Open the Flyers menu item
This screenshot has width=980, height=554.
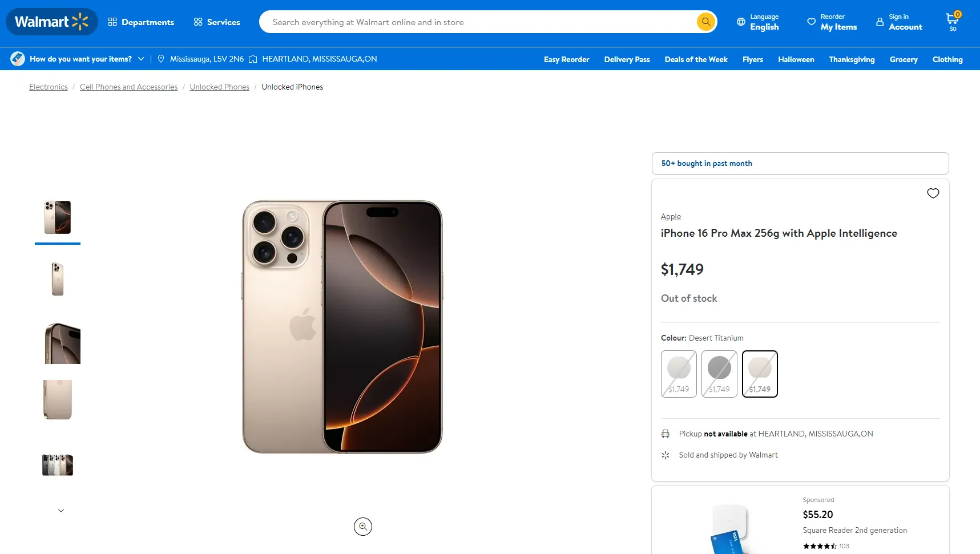pos(752,60)
